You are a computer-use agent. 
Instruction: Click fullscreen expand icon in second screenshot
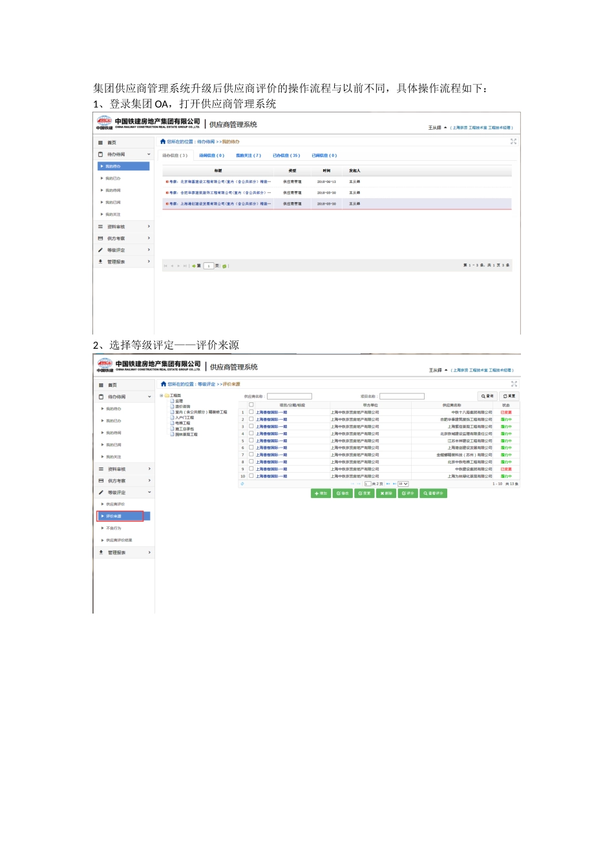(x=514, y=384)
